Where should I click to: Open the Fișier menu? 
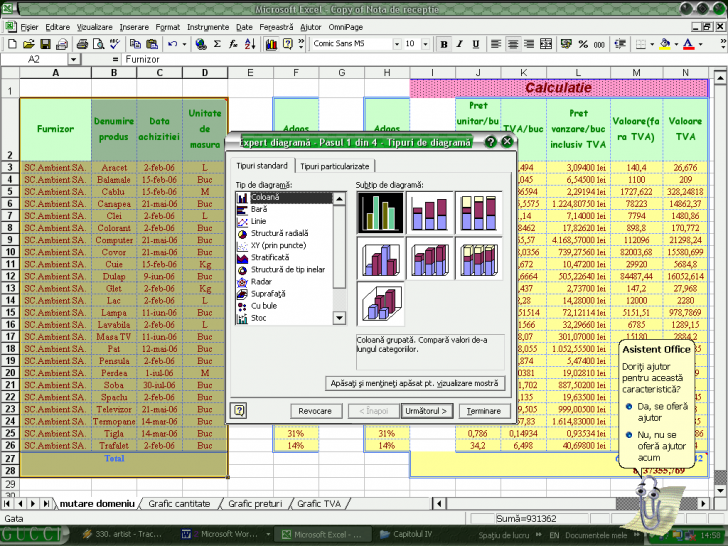pyautogui.click(x=29, y=27)
